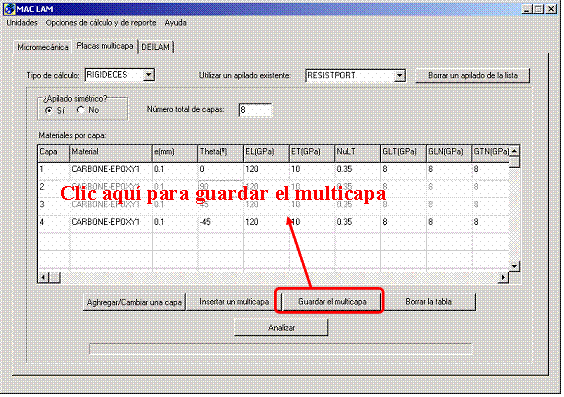Click the e(mm) column header

coord(175,153)
